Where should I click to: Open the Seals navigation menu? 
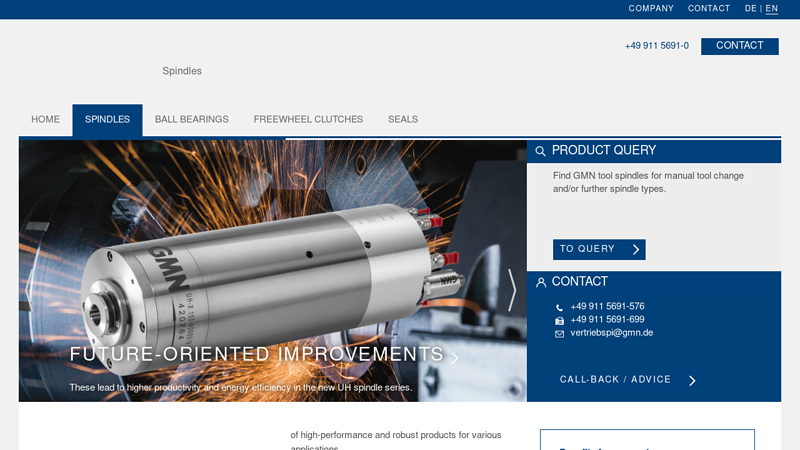point(403,120)
